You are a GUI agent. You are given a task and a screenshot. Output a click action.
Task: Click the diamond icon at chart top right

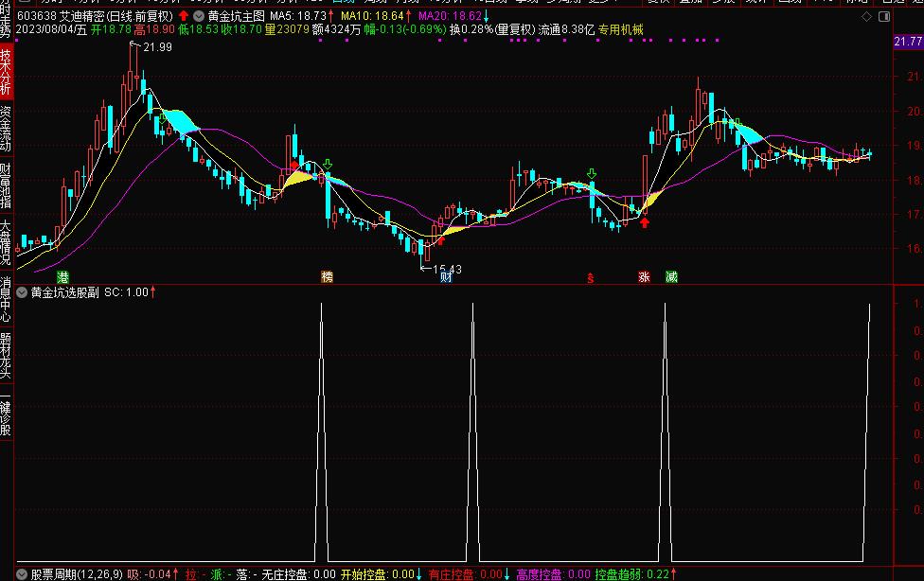[866, 16]
